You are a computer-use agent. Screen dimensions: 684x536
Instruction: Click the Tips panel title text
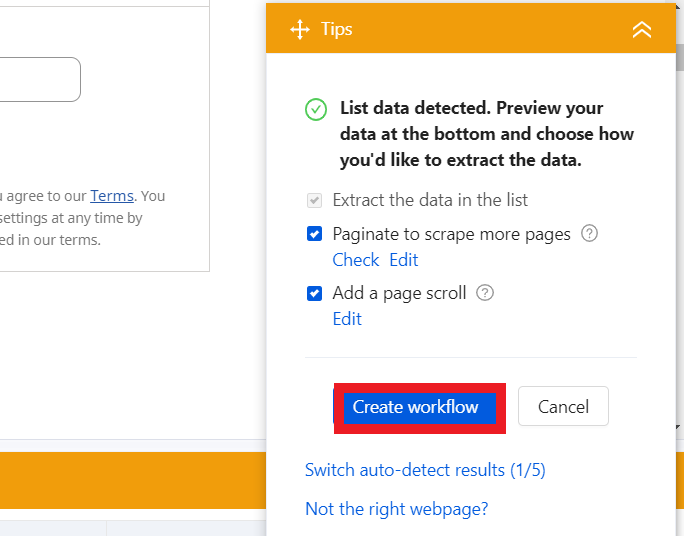337,29
